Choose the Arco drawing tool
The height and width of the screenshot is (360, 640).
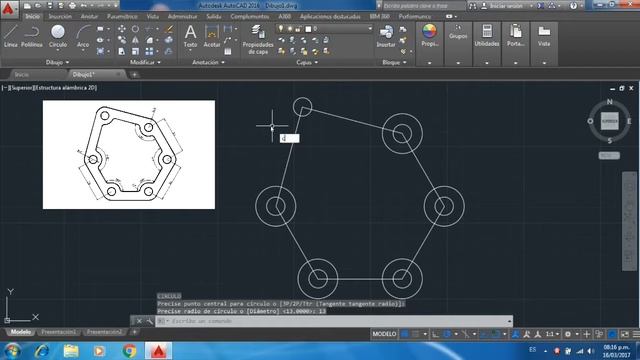[x=83, y=36]
